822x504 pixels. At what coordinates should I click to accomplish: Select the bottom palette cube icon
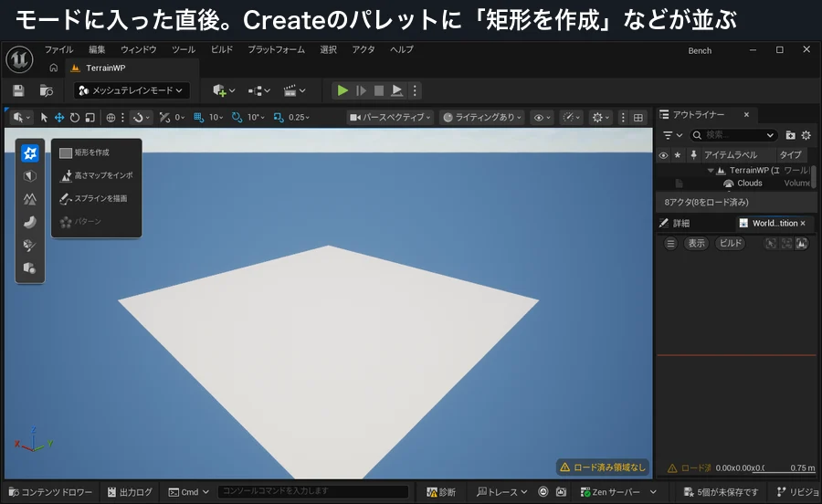coord(30,268)
